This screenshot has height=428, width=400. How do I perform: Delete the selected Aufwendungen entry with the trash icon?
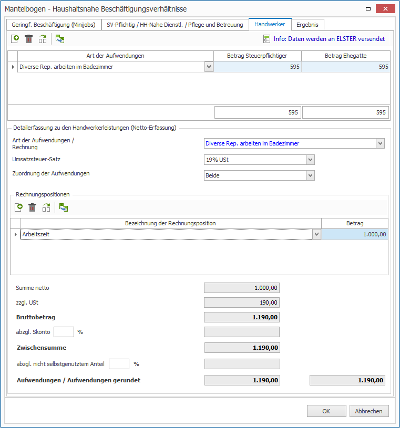click(x=29, y=39)
